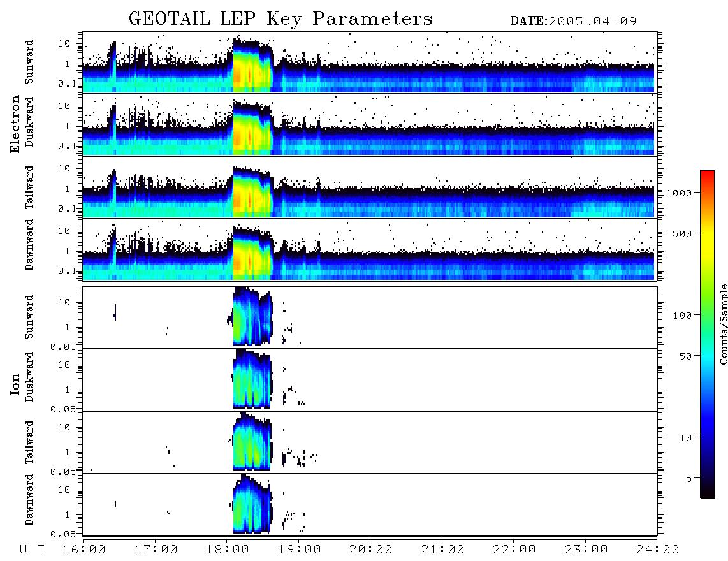Click the '21:00' time tick label

pyautogui.click(x=443, y=550)
